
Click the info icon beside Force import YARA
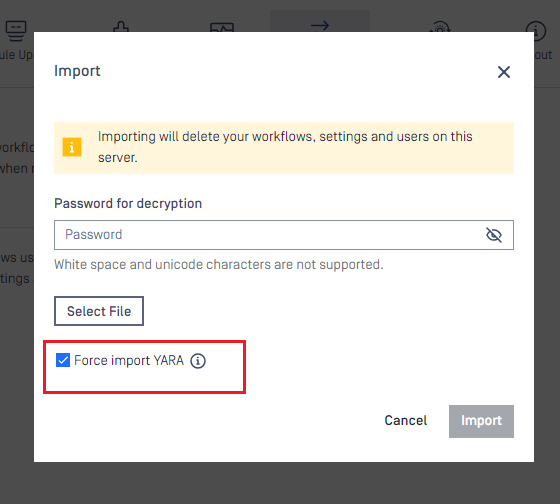198,361
